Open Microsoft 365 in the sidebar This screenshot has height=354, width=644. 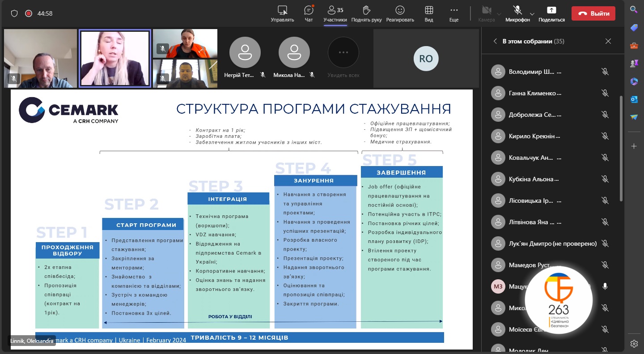tap(634, 81)
